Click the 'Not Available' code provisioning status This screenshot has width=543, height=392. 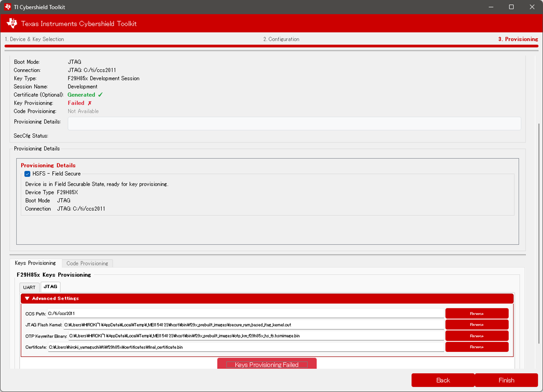(x=83, y=111)
